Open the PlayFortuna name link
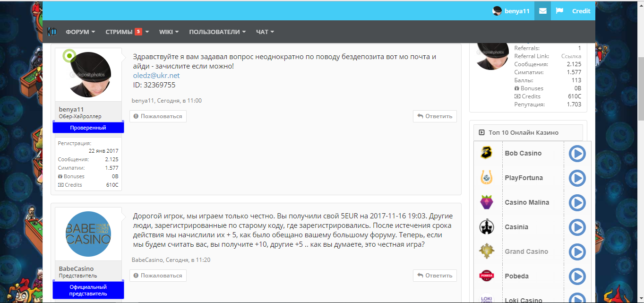 pyautogui.click(x=524, y=178)
